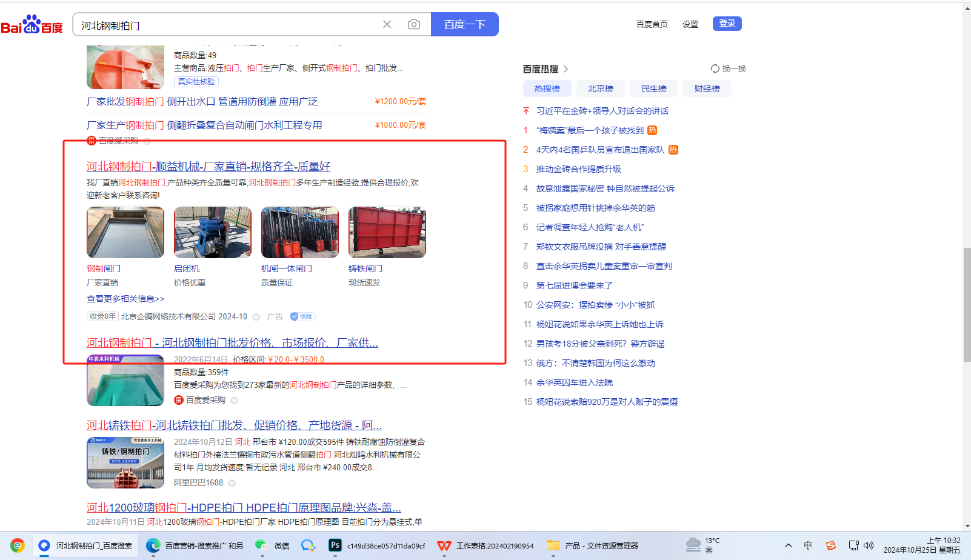Viewport: 971px width, 560px height.
Task: Open the 机闸一体闸门 product thumbnail
Action: 300,233
